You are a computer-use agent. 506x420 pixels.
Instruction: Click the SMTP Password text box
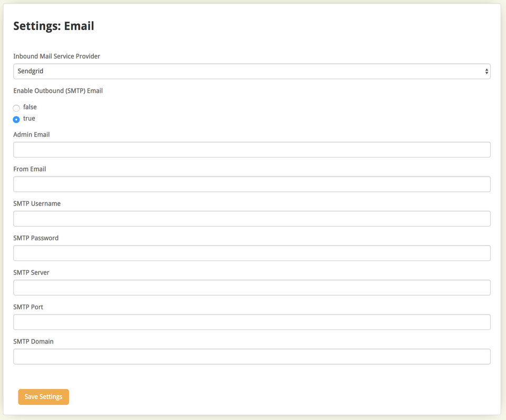[x=251, y=253]
